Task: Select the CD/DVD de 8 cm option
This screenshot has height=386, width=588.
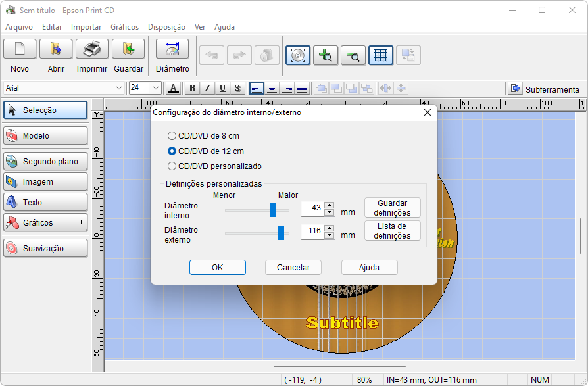Action: point(172,136)
